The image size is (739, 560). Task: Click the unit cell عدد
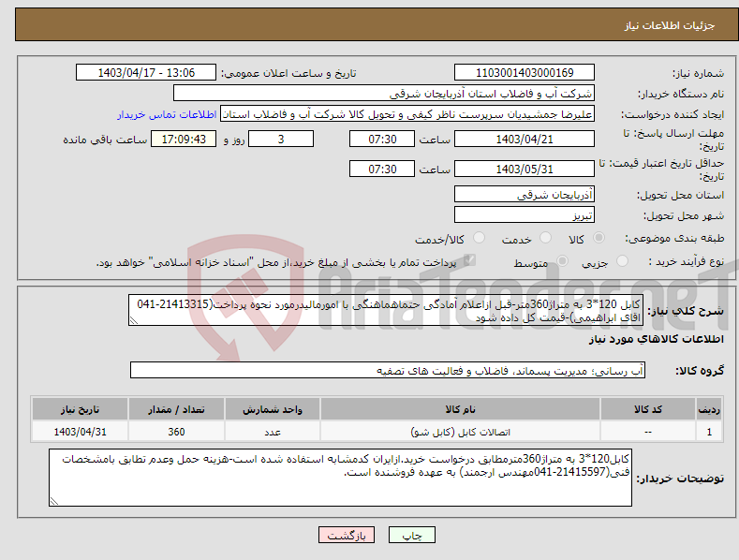(x=273, y=432)
